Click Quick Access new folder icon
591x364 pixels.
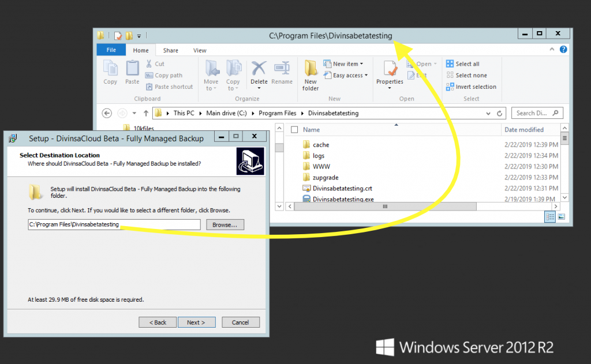click(129, 36)
